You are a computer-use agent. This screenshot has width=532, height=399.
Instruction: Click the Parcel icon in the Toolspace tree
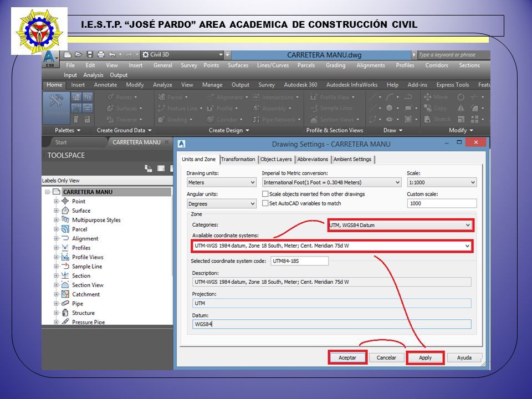[x=65, y=229]
